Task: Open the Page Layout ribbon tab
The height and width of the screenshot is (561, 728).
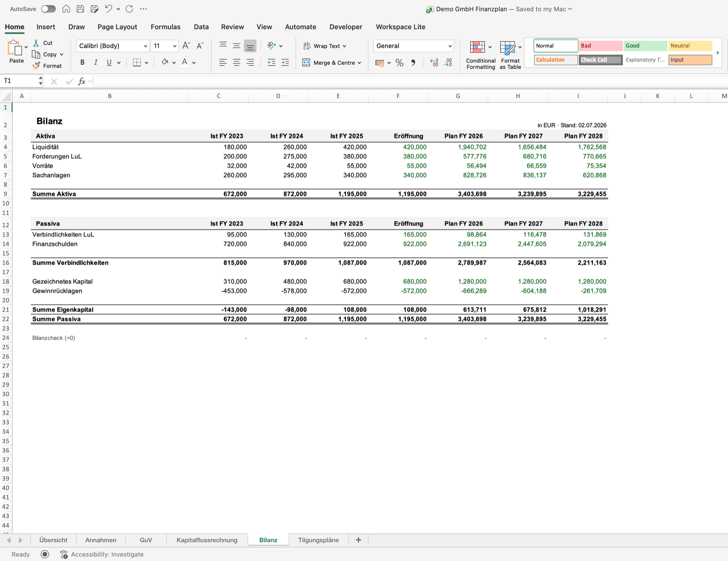Action: [x=117, y=27]
